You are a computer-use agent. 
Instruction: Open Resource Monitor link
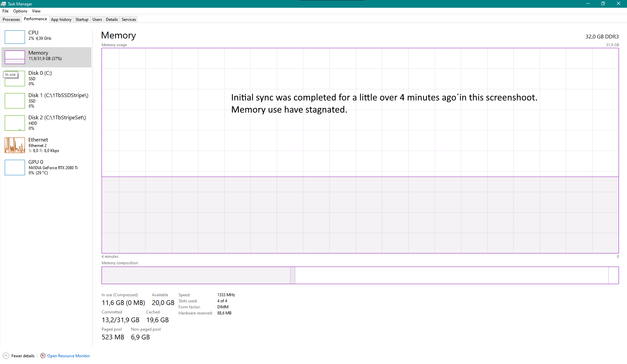tap(69, 356)
